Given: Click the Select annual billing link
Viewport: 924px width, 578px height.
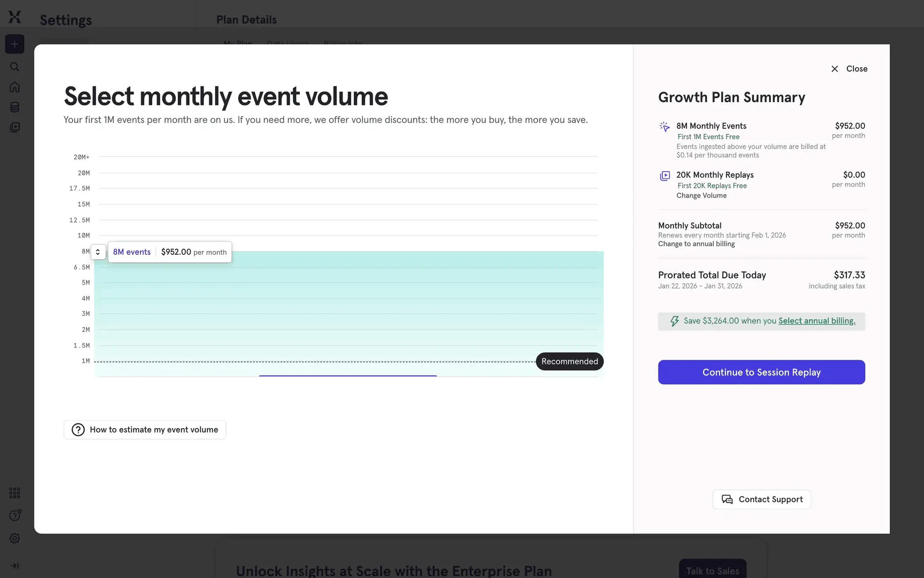Looking at the screenshot, I should coord(817,321).
